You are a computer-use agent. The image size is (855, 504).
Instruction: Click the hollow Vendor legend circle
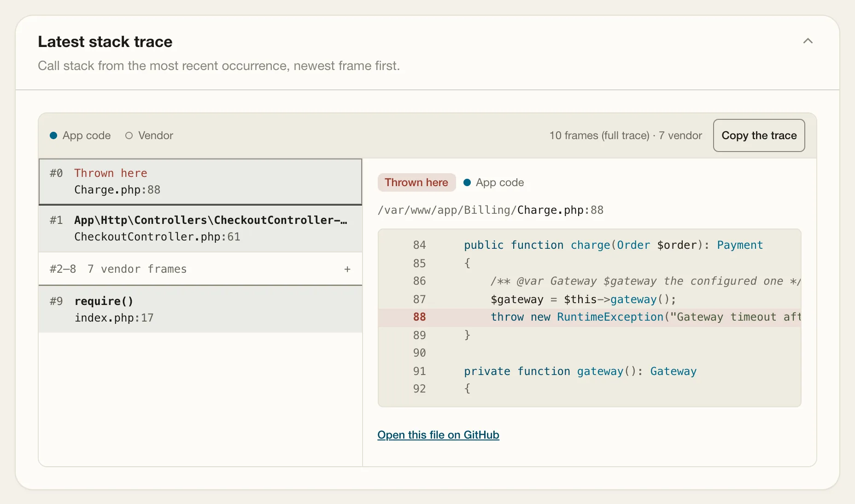tap(129, 135)
